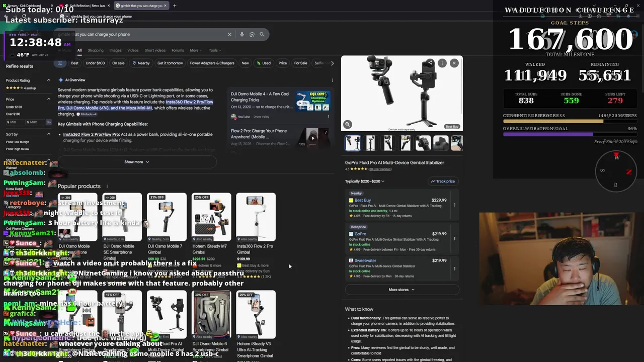Toggle the Nearby filter chip
The height and width of the screenshot is (362, 644).
pos(141,63)
